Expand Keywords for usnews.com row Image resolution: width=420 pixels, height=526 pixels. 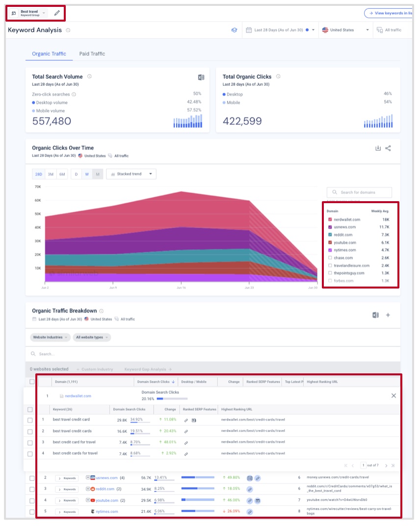coord(67,478)
